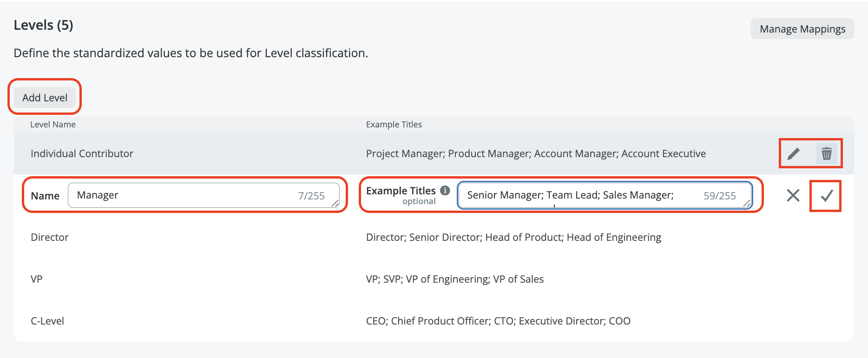
Task: Click the C-Level example titles starting with CEO
Action: coord(498,321)
